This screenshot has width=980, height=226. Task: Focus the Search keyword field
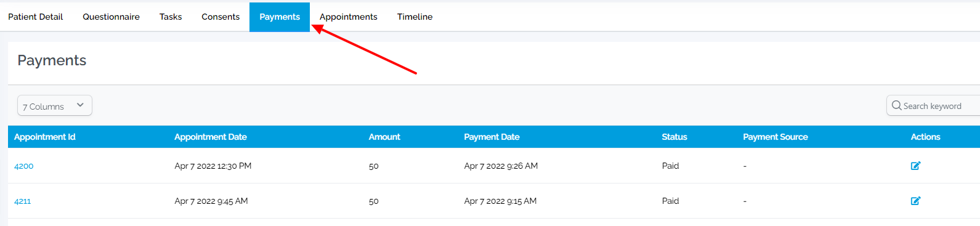[933, 105]
